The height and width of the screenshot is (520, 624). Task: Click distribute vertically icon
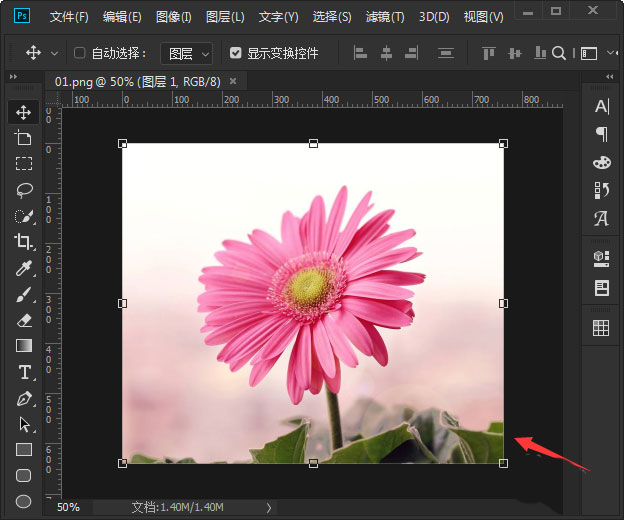tap(446, 53)
